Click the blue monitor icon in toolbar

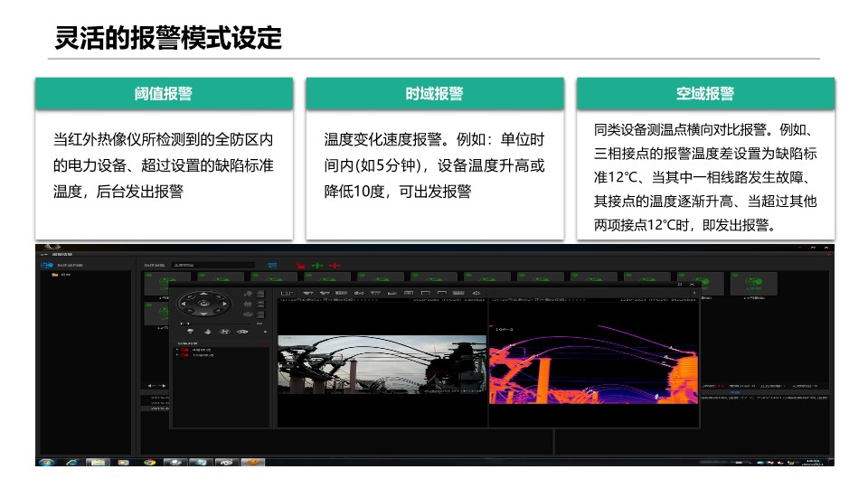click(x=272, y=266)
